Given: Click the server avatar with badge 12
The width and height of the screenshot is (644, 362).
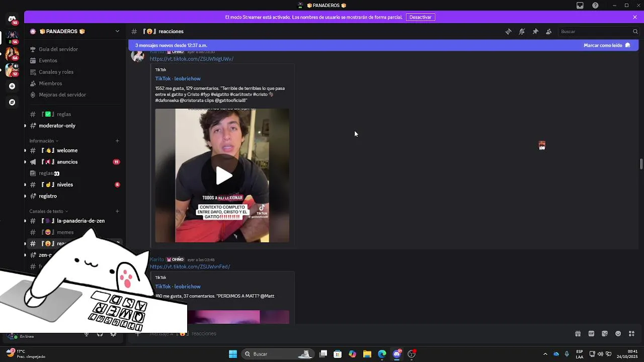Looking at the screenshot, I should 12,70.
